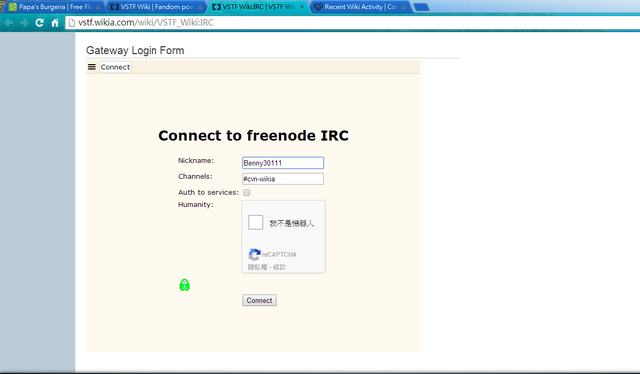Image resolution: width=640 pixels, height=374 pixels.
Task: Switch to Recent Wiki Activity tab
Action: coord(360,7)
